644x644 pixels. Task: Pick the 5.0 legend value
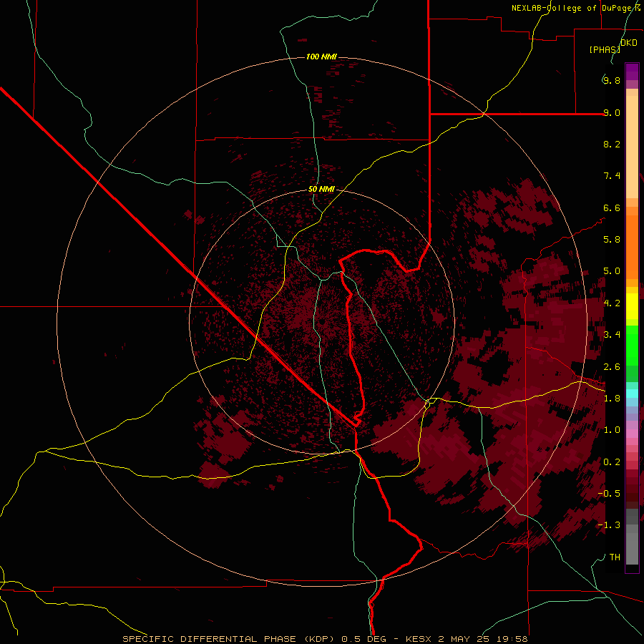coord(612,271)
